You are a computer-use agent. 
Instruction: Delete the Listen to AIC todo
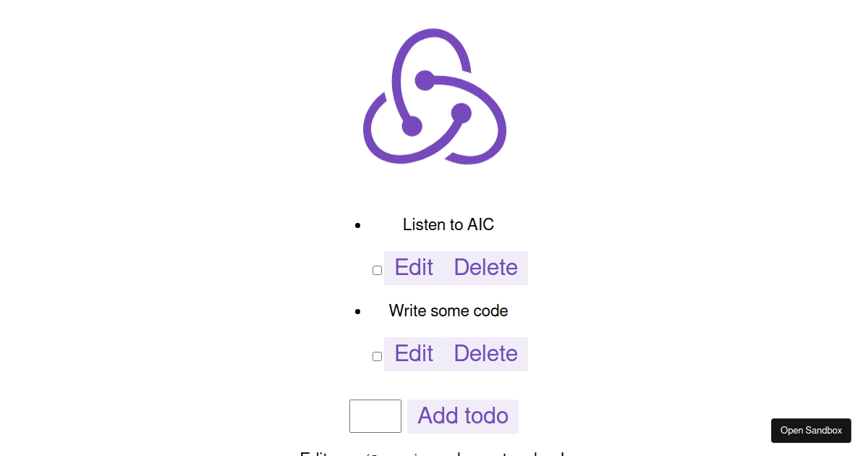(x=485, y=268)
